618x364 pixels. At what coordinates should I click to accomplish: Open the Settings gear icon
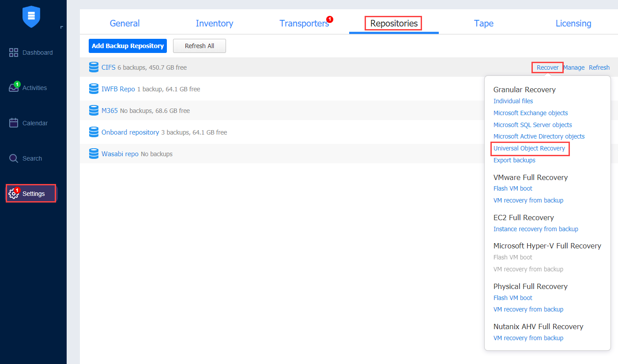14,194
